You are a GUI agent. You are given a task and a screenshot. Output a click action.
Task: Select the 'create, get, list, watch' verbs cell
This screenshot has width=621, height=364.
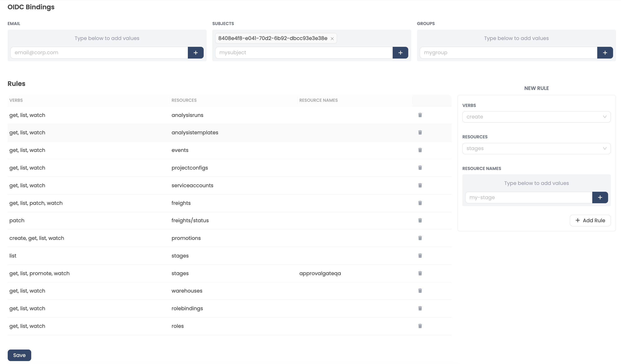[37, 238]
